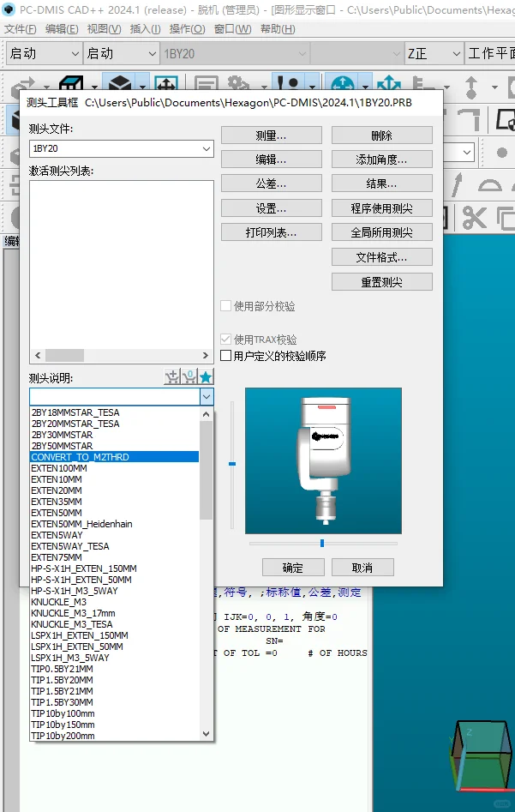Image resolution: width=515 pixels, height=812 pixels.
Task: Click the horizontal slider under probe preview
Action: (x=322, y=544)
